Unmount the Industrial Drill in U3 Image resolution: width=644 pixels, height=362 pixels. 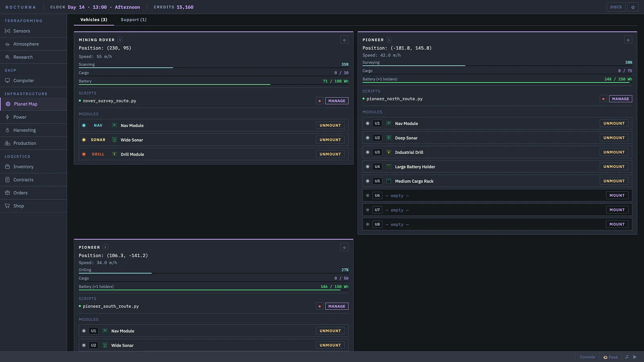(x=614, y=152)
